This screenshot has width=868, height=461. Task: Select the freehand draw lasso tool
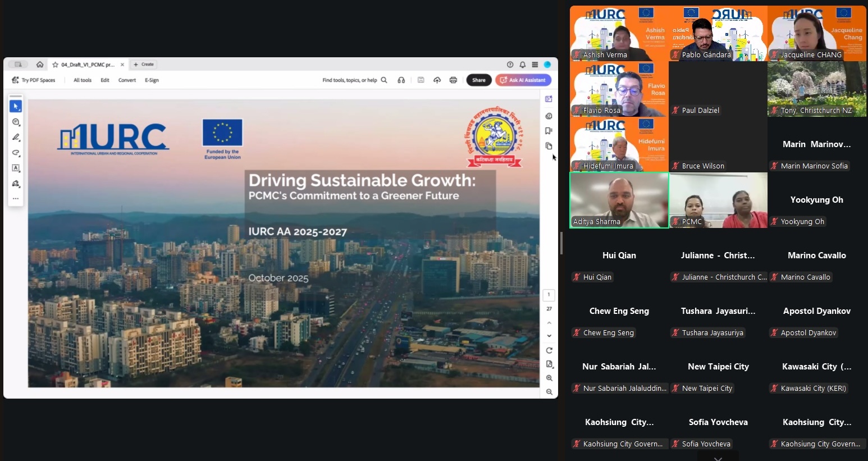point(16,153)
